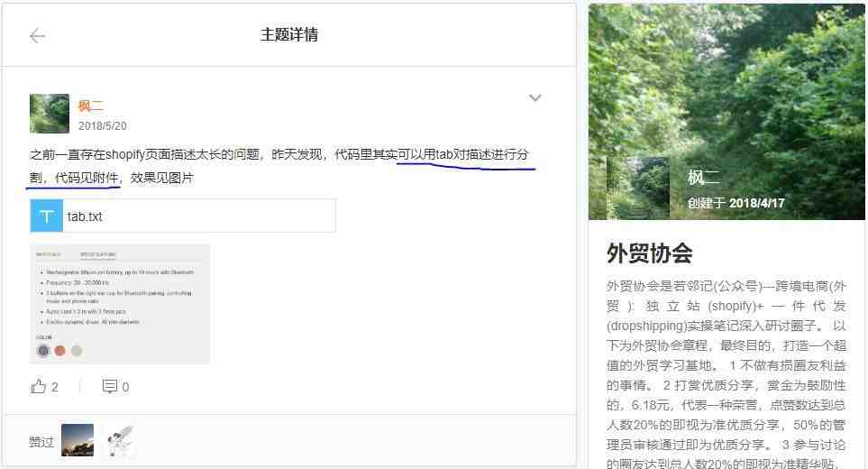Click the group cover forest photo
Viewport: 868px width, 469px height.
pyautogui.click(x=726, y=111)
